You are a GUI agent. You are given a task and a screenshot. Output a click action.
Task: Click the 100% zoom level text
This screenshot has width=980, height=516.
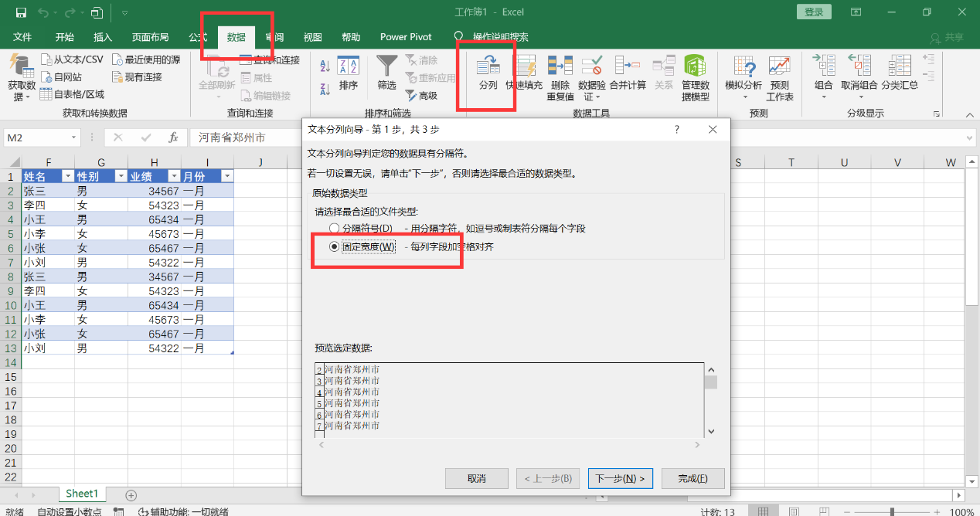(x=961, y=512)
